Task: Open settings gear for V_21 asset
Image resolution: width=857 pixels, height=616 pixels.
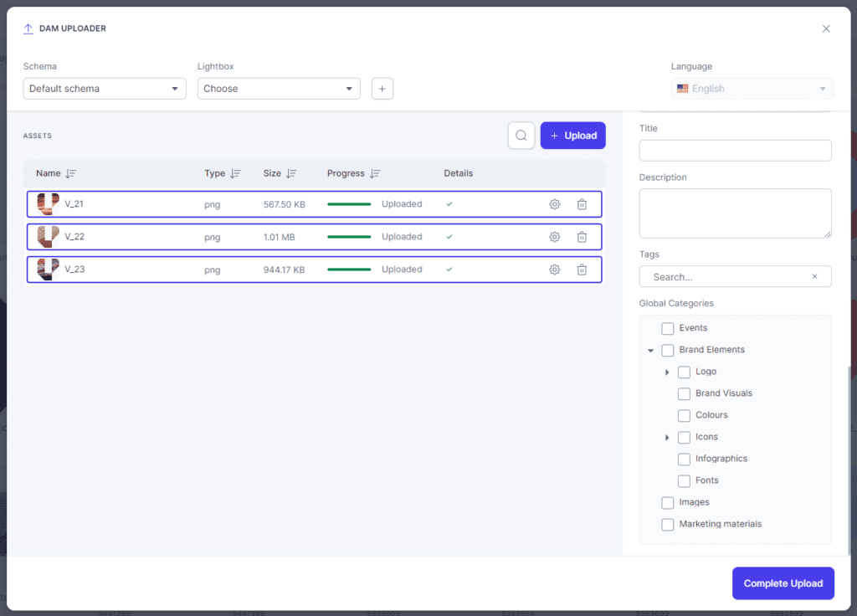Action: (x=554, y=204)
